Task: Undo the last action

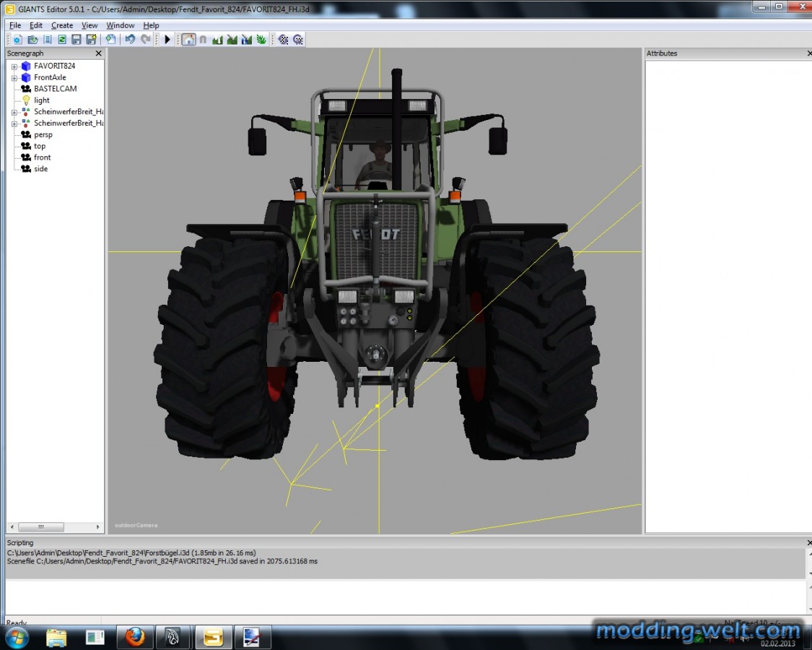Action: [130, 40]
